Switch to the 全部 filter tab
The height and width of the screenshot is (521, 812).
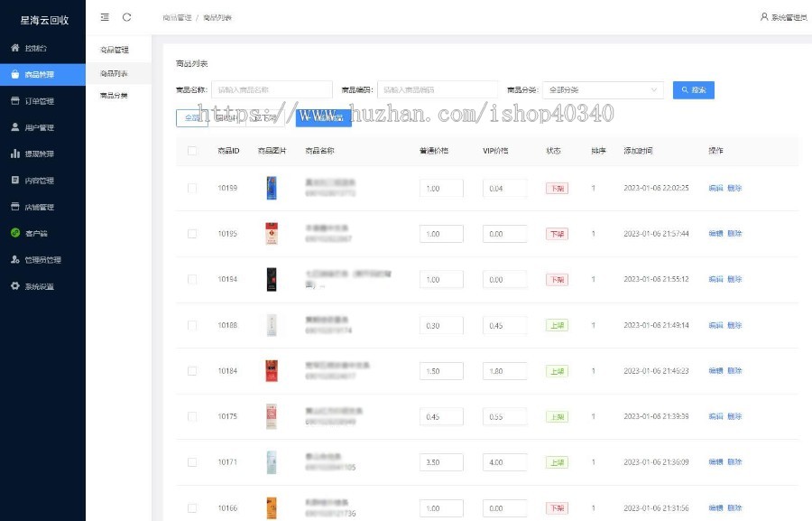(192, 117)
